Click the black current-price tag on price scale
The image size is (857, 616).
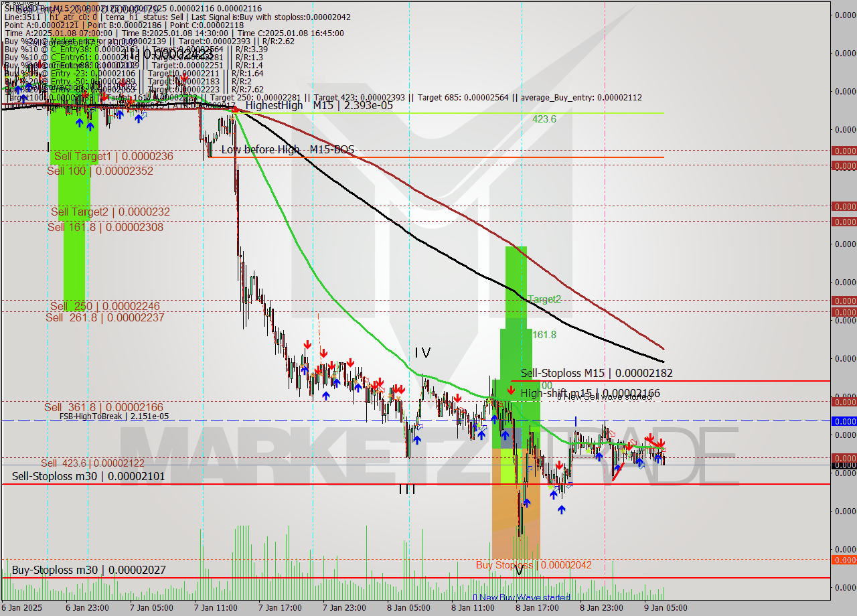844,465
